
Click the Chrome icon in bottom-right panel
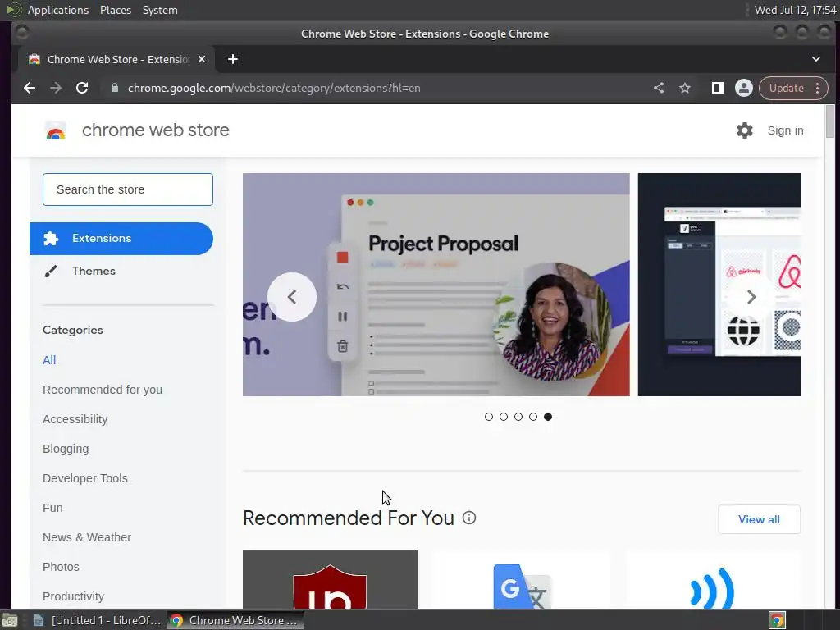(x=778, y=620)
